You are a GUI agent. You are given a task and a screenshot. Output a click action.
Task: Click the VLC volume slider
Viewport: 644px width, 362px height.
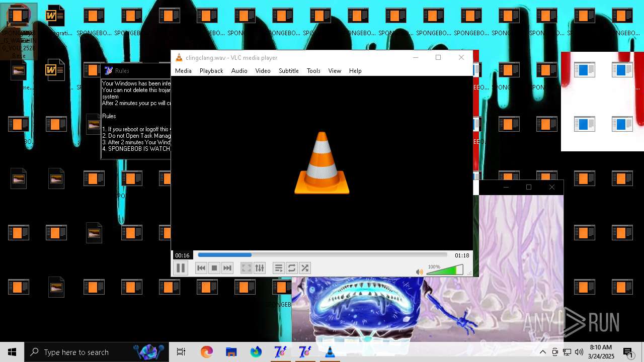(445, 270)
